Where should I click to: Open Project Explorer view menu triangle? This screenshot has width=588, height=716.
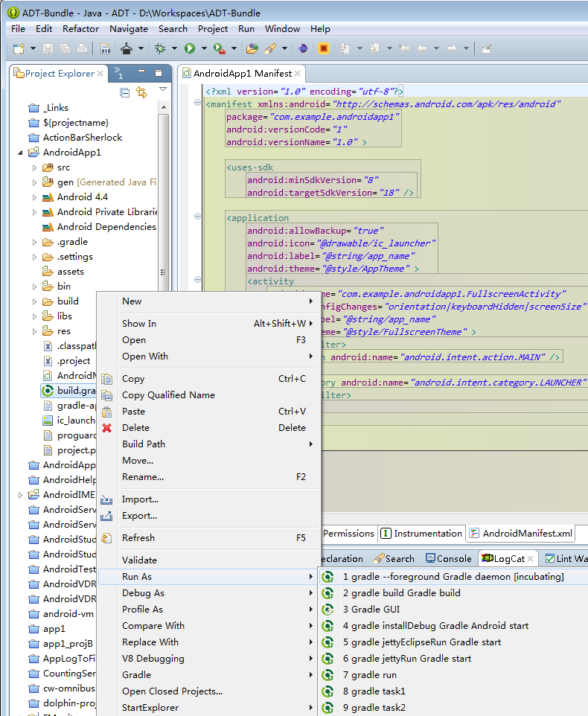[162, 89]
